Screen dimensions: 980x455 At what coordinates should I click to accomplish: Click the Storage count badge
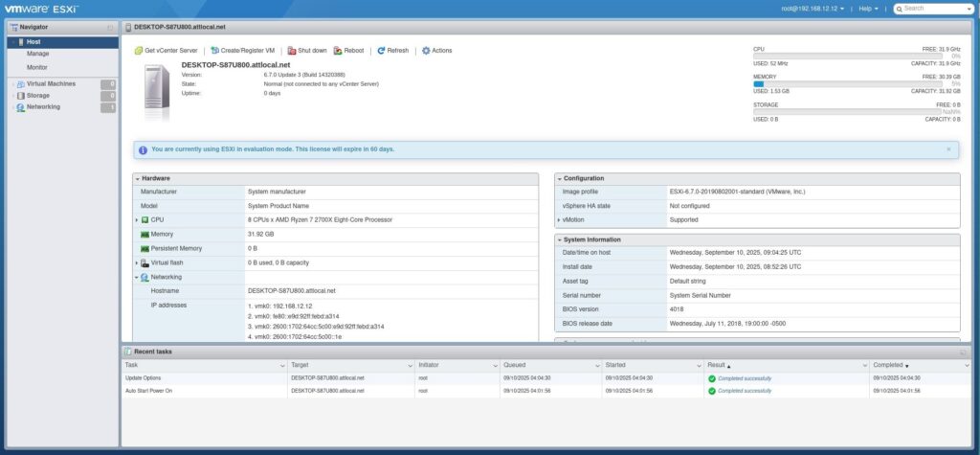coord(108,96)
